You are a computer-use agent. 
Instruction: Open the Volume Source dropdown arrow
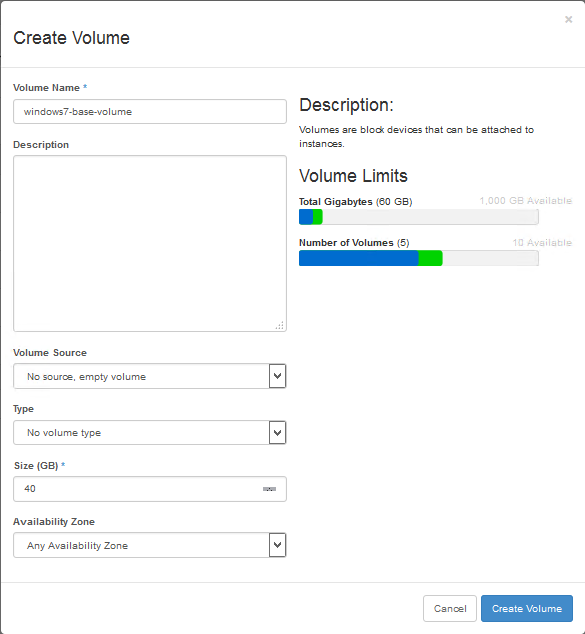pyautogui.click(x=277, y=376)
